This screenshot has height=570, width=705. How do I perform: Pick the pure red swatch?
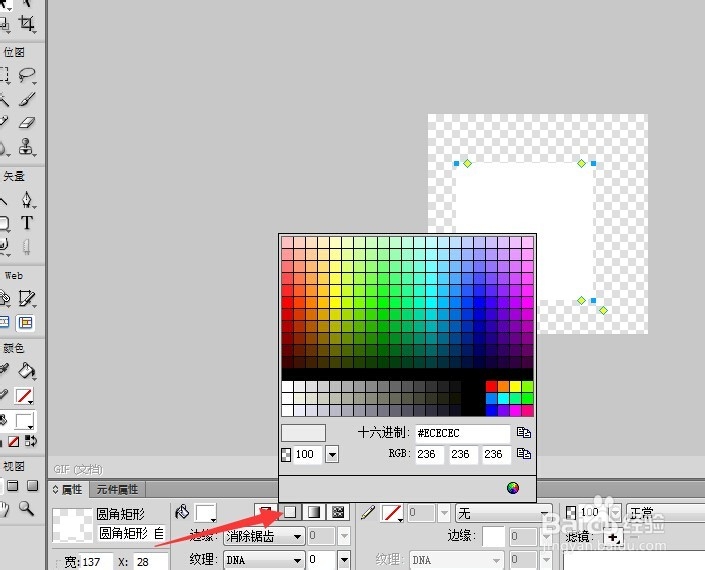click(x=491, y=386)
